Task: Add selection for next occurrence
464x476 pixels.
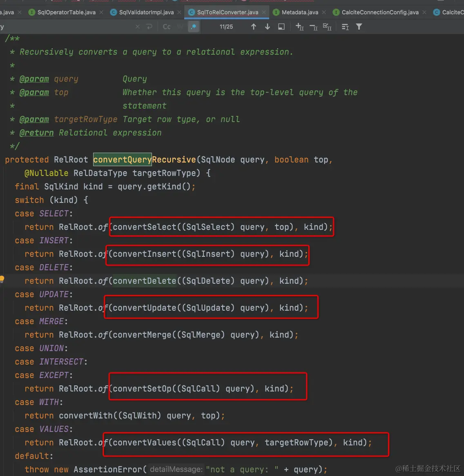Action: tap(299, 27)
